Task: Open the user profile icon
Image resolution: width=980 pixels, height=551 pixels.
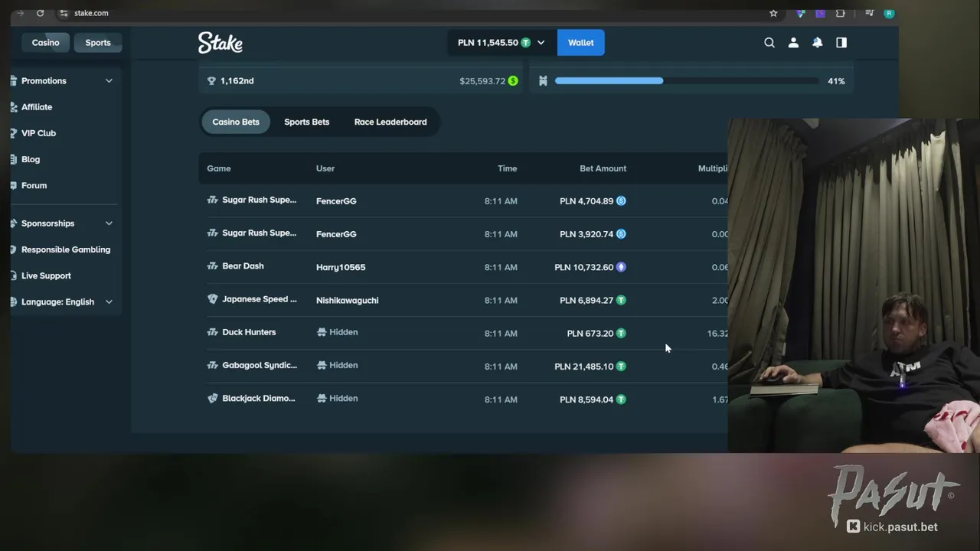Action: pyautogui.click(x=793, y=43)
